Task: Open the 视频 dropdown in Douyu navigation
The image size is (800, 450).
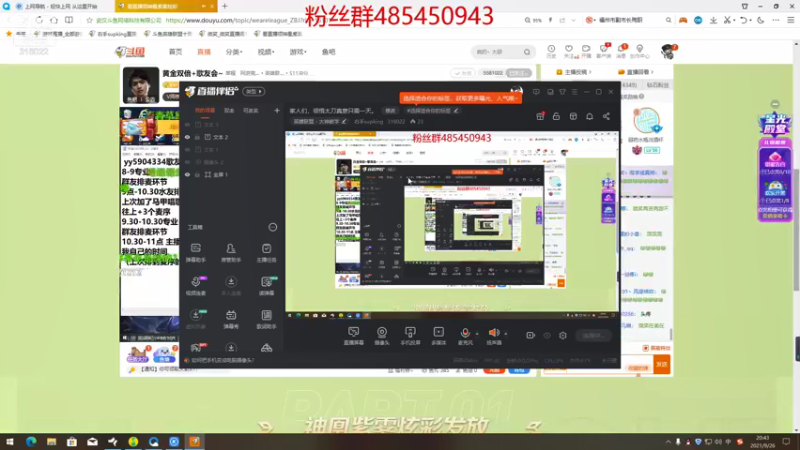Action: coord(265,52)
